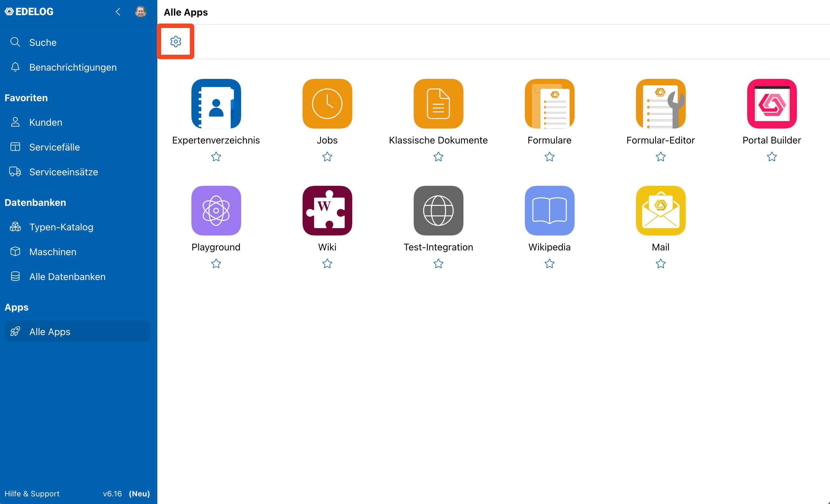Toggle favorite star under Portal Builder
The width and height of the screenshot is (830, 504).
772,157
